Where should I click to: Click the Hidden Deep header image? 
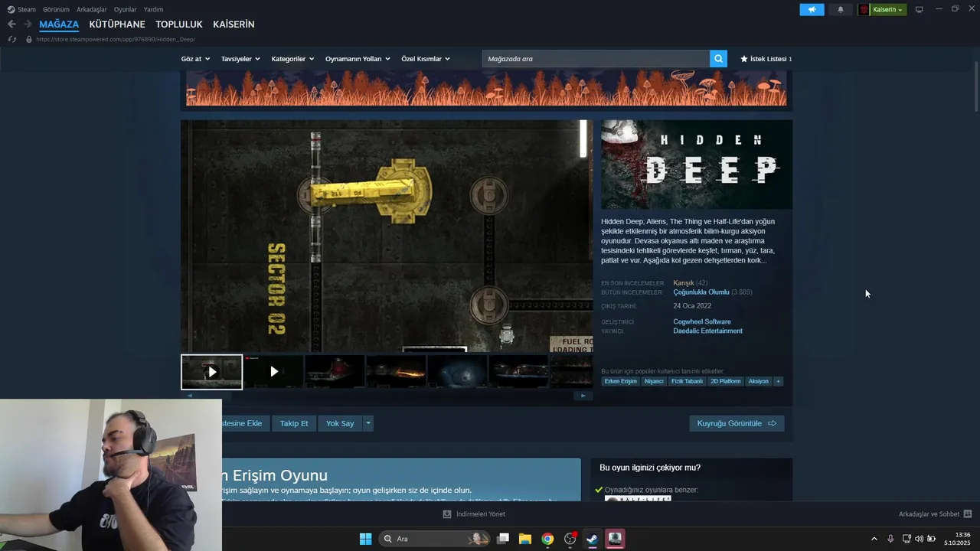[697, 165]
